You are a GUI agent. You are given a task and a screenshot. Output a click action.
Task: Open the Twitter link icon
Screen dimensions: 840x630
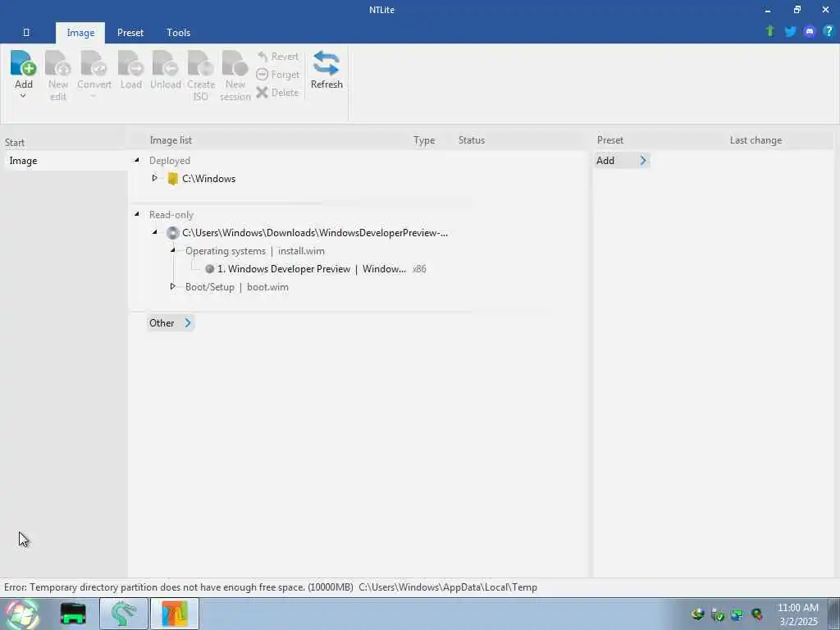tap(790, 32)
